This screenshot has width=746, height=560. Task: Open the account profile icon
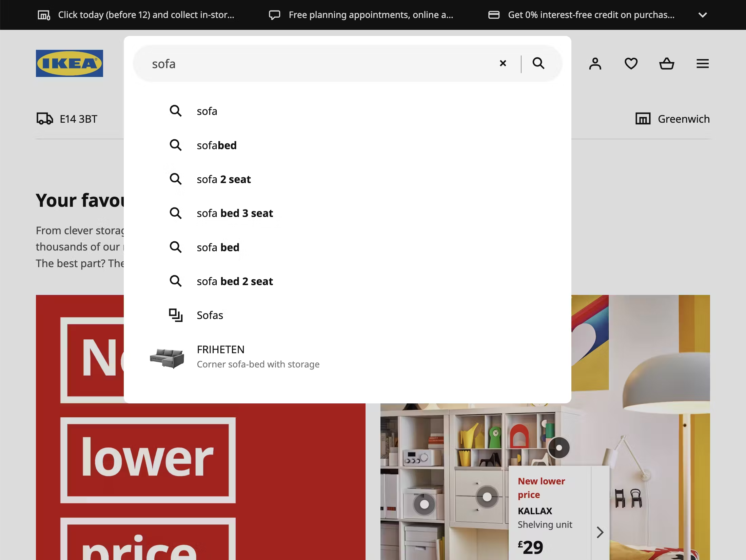pos(595,63)
